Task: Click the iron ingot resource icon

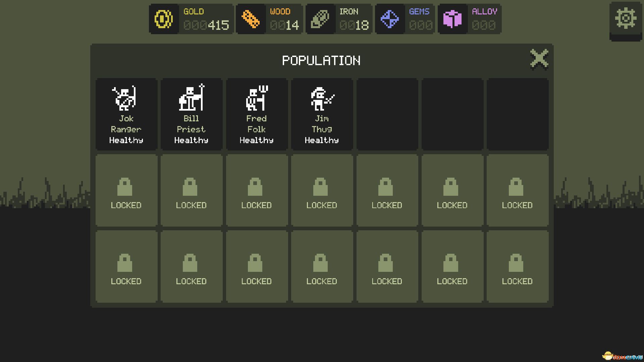Action: tap(320, 19)
